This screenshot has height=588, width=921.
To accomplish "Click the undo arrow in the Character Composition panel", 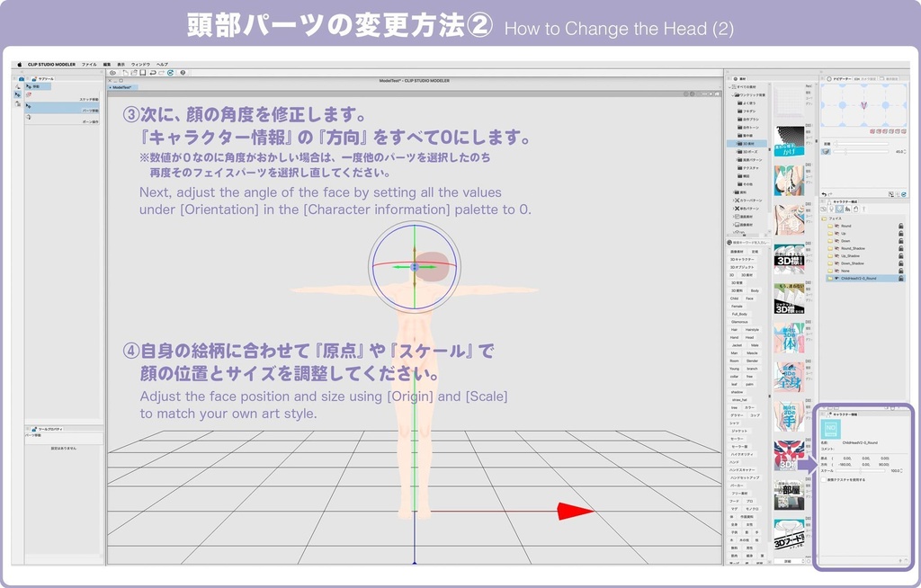I will pyautogui.click(x=825, y=192).
